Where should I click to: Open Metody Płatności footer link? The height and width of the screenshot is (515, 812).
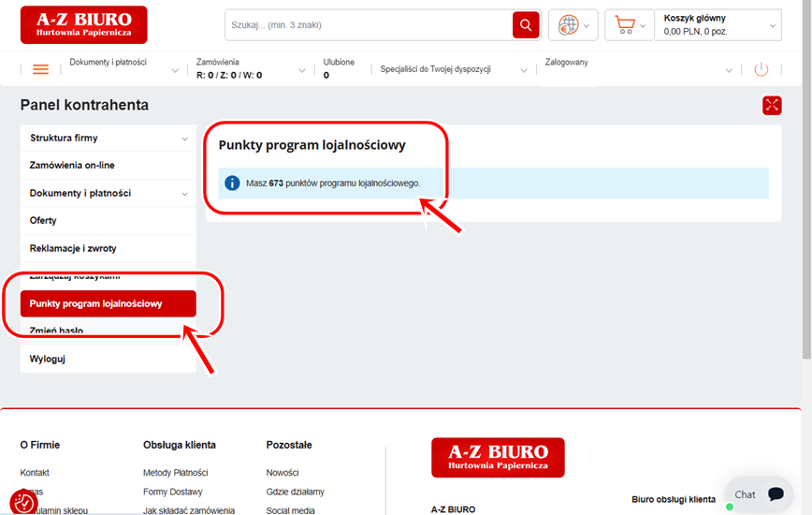pyautogui.click(x=176, y=473)
